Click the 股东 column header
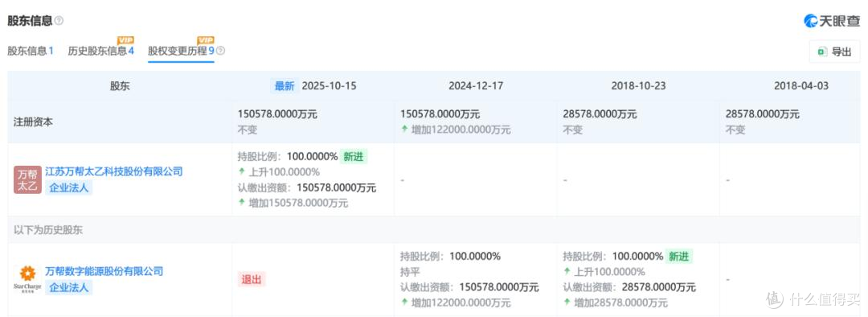 point(120,86)
